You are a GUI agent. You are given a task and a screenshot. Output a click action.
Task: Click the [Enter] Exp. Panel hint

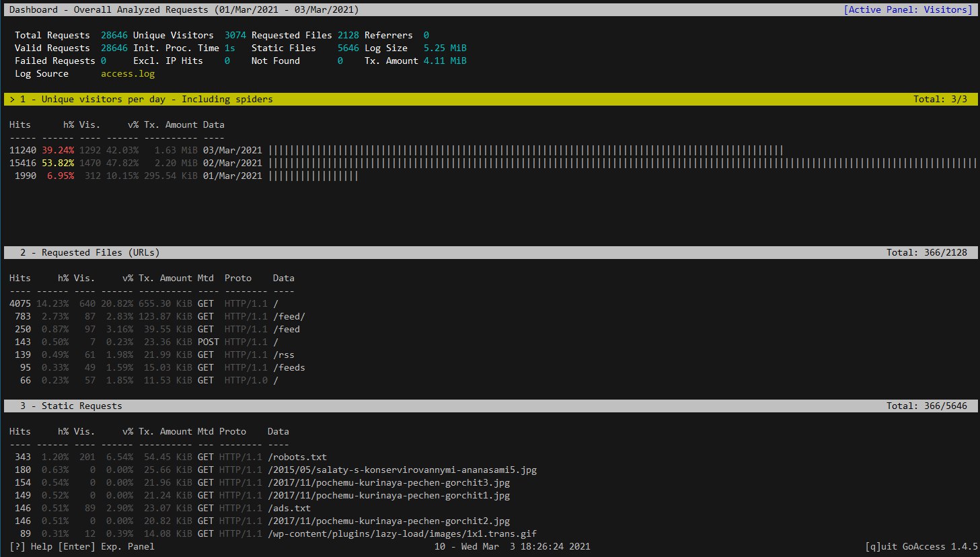(106, 546)
